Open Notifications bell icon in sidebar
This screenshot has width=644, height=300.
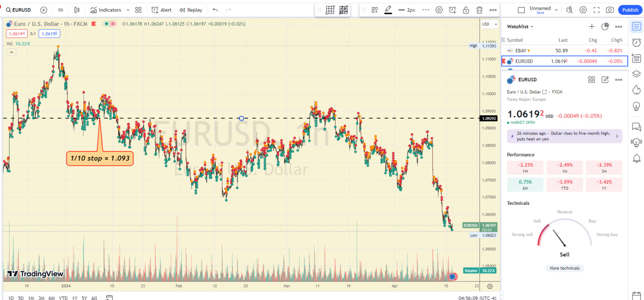click(636, 159)
